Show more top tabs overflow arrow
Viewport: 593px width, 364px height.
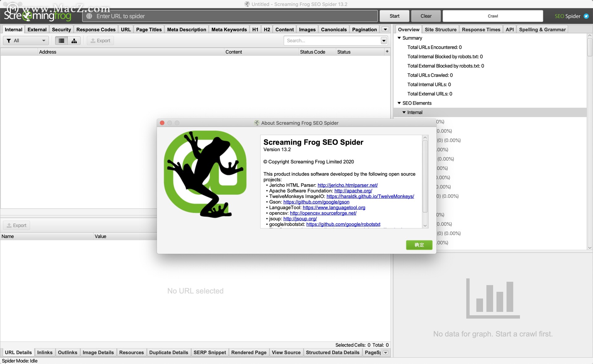coord(385,29)
